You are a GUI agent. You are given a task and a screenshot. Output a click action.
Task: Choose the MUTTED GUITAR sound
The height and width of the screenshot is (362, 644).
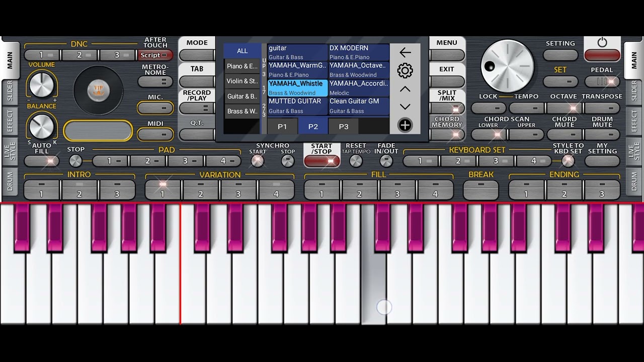coord(297,106)
